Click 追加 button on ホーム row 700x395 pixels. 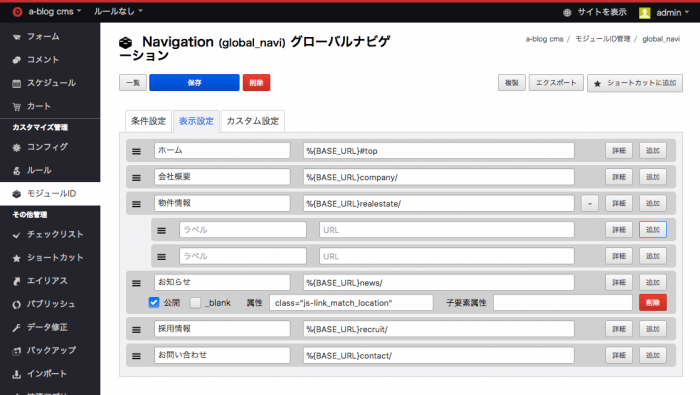(653, 150)
